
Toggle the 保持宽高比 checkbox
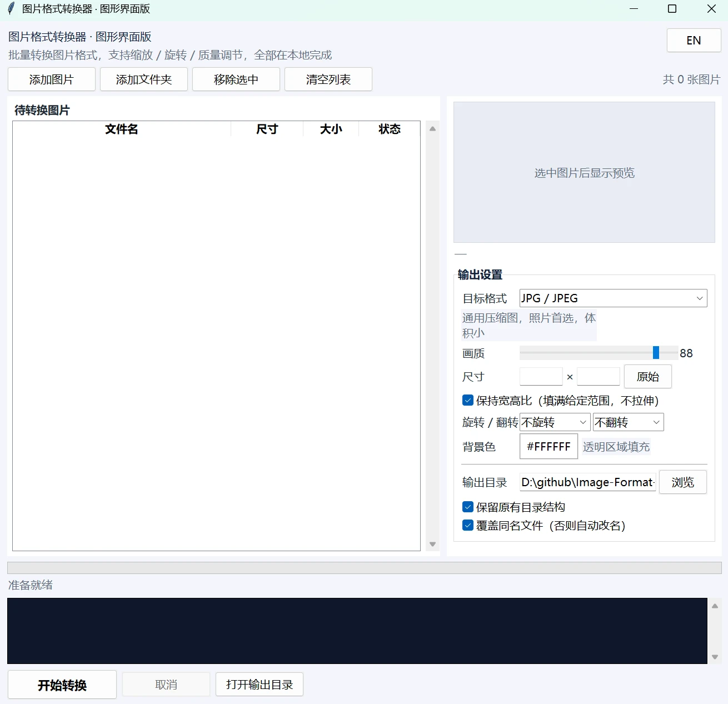[x=468, y=401]
